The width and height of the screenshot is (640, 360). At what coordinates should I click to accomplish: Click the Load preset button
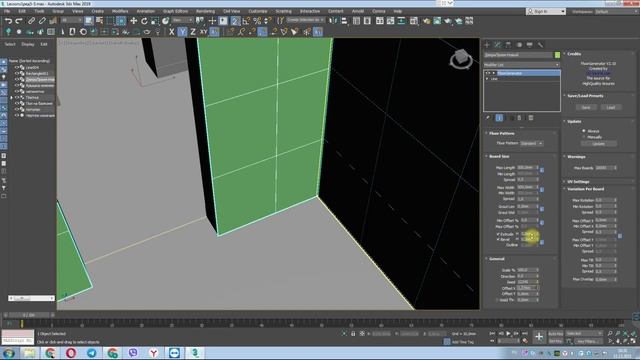tap(611, 107)
